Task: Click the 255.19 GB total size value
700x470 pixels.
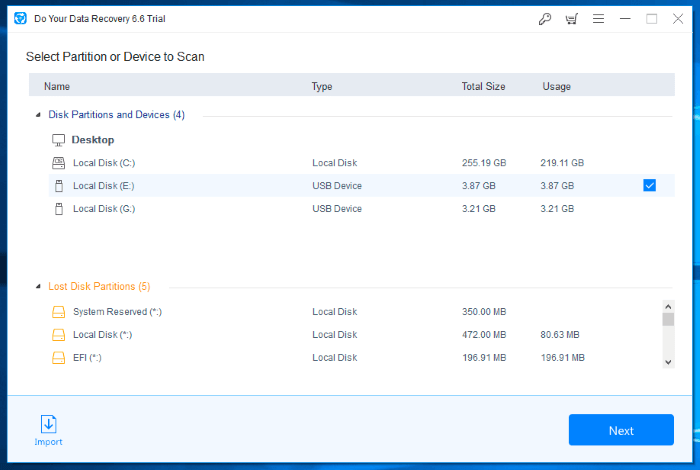Action: coord(484,163)
